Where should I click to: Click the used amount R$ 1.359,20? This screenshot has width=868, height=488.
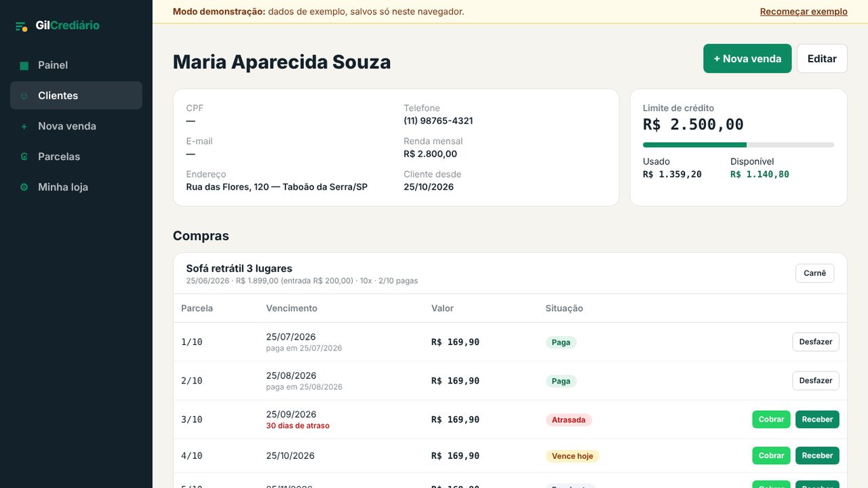coord(672,174)
